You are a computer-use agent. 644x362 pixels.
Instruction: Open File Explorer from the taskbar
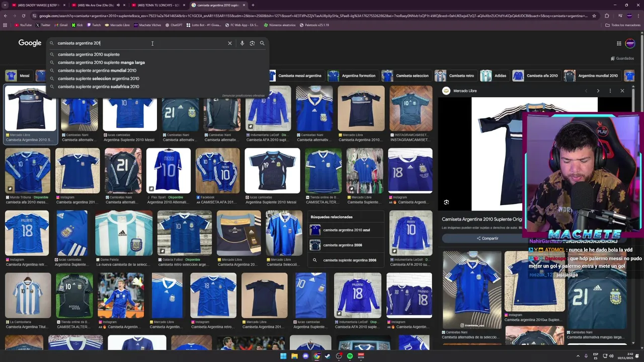[294, 356]
